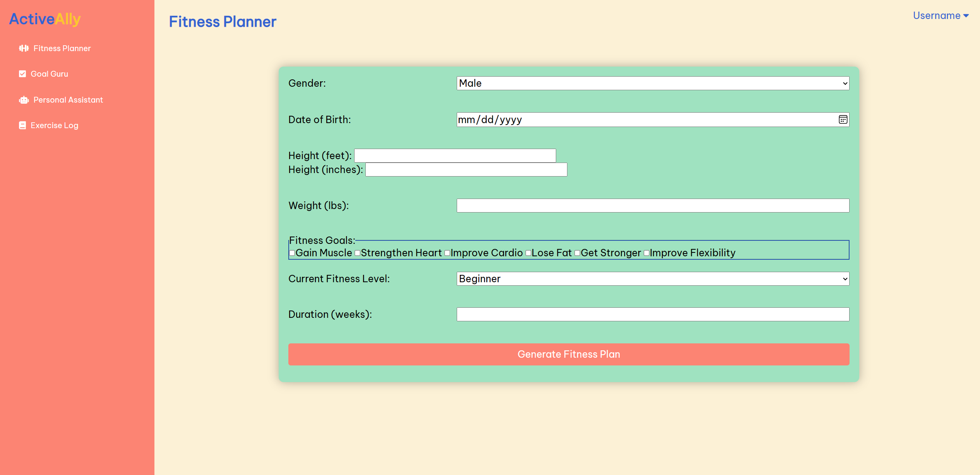The height and width of the screenshot is (475, 980).
Task: Go to Goal Guru in the sidebar
Action: [49, 74]
